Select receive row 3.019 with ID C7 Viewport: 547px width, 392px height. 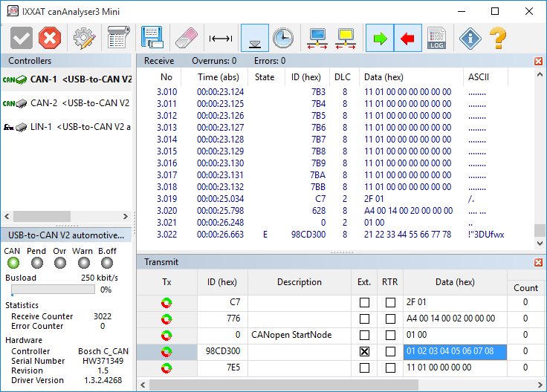(335, 199)
